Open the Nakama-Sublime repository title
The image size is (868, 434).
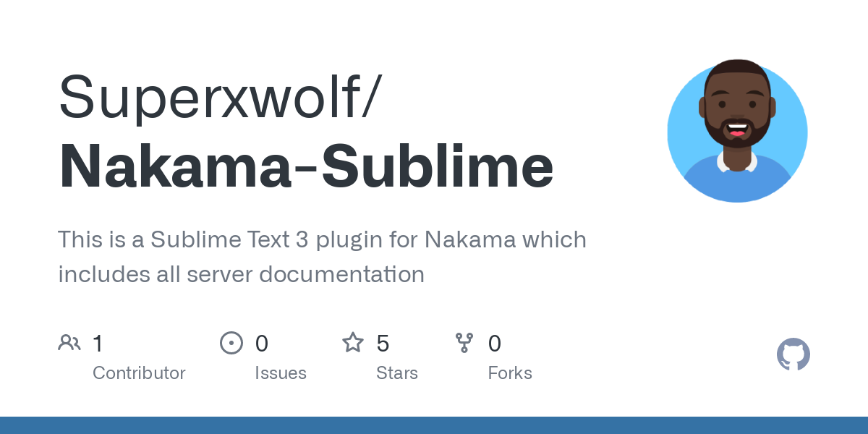point(306,166)
